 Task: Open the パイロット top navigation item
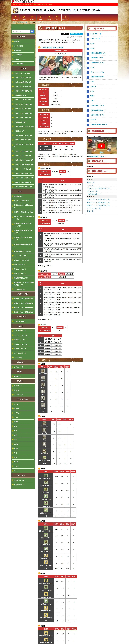32,17
